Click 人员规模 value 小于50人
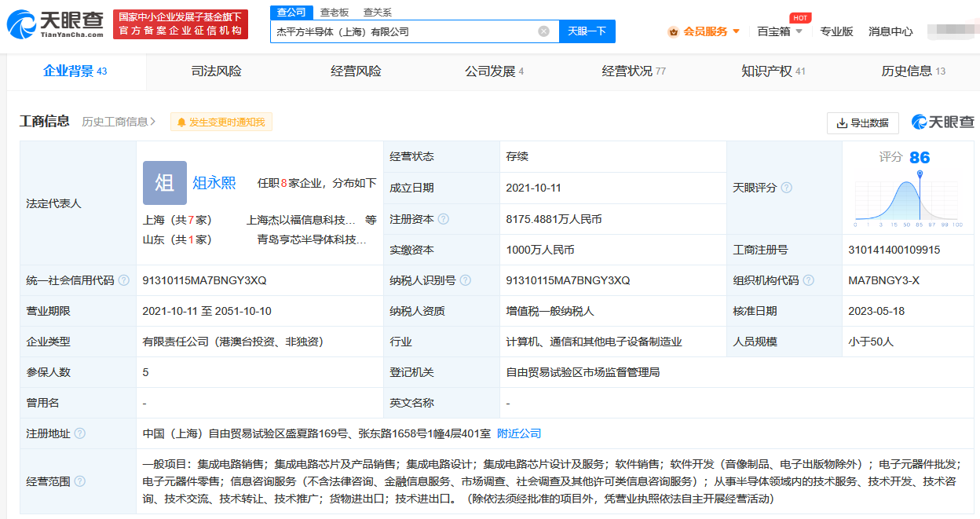The width and height of the screenshot is (980, 519). tap(871, 342)
